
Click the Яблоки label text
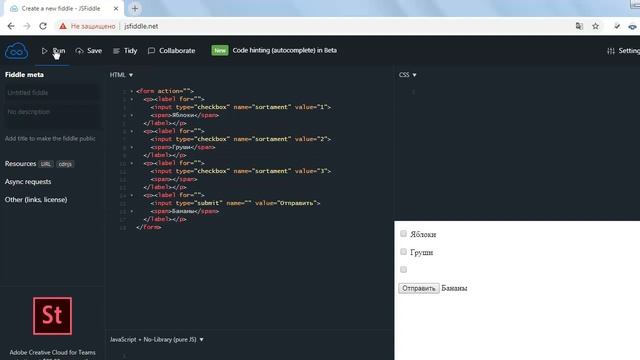pyautogui.click(x=423, y=234)
